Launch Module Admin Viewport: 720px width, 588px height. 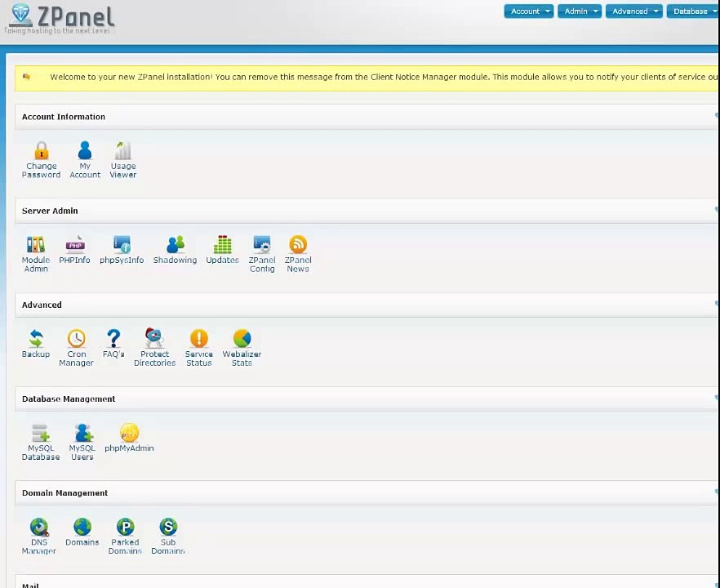click(x=36, y=254)
